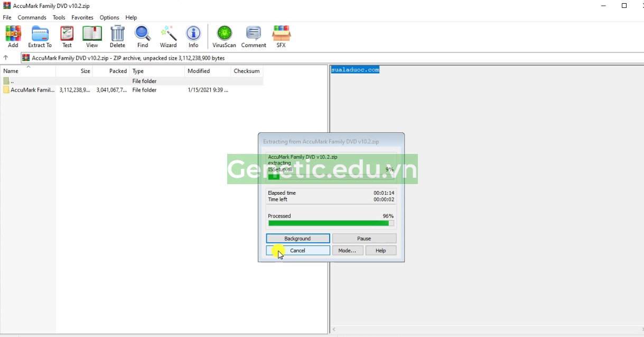Click the ISSetup.dll file progress bar
Viewport: 644px width, 337px height.
click(x=331, y=177)
